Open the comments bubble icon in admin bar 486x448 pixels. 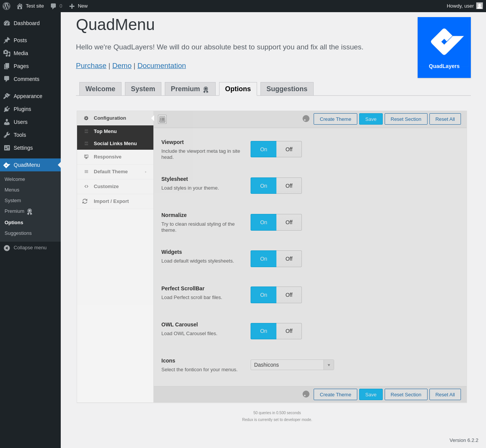(x=54, y=6)
